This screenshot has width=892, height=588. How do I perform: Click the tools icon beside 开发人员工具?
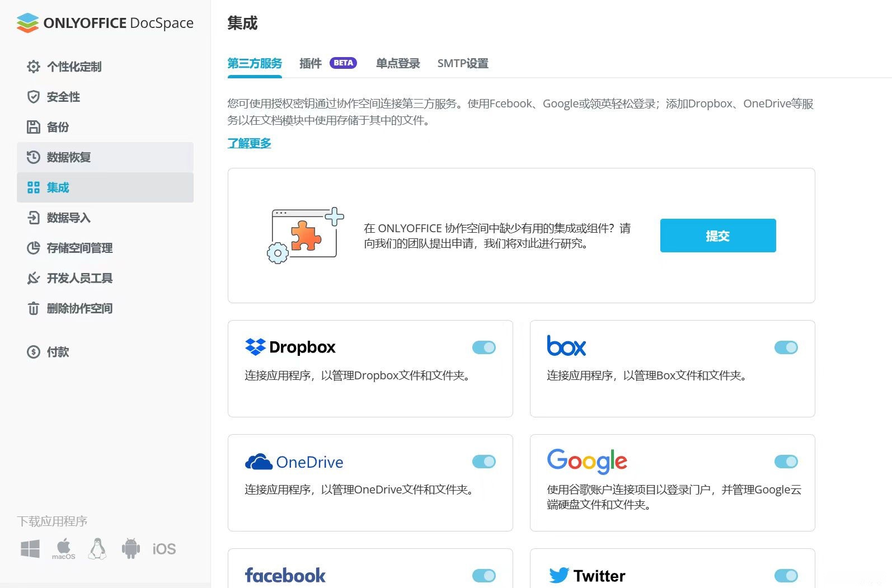pyautogui.click(x=34, y=278)
